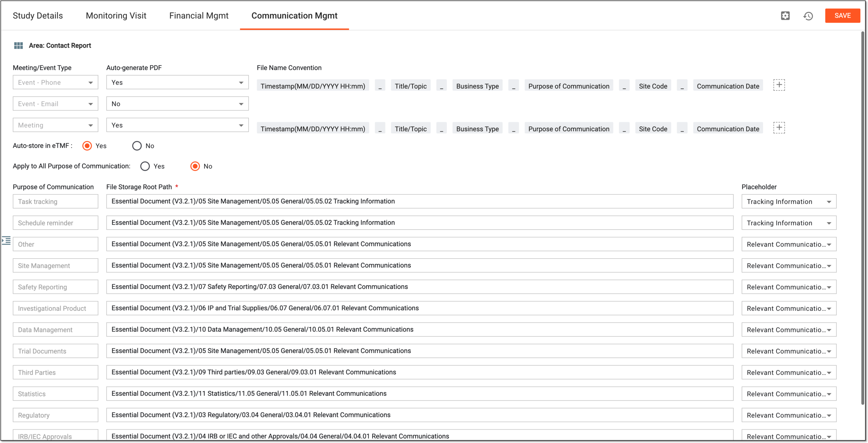Click the grid icon beside Area: Contact Report
Image resolution: width=868 pixels, height=443 pixels.
tap(18, 45)
